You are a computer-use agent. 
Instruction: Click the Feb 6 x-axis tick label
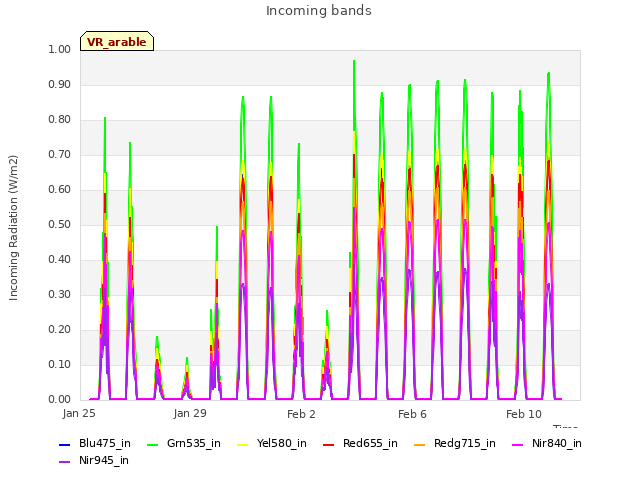coord(412,414)
